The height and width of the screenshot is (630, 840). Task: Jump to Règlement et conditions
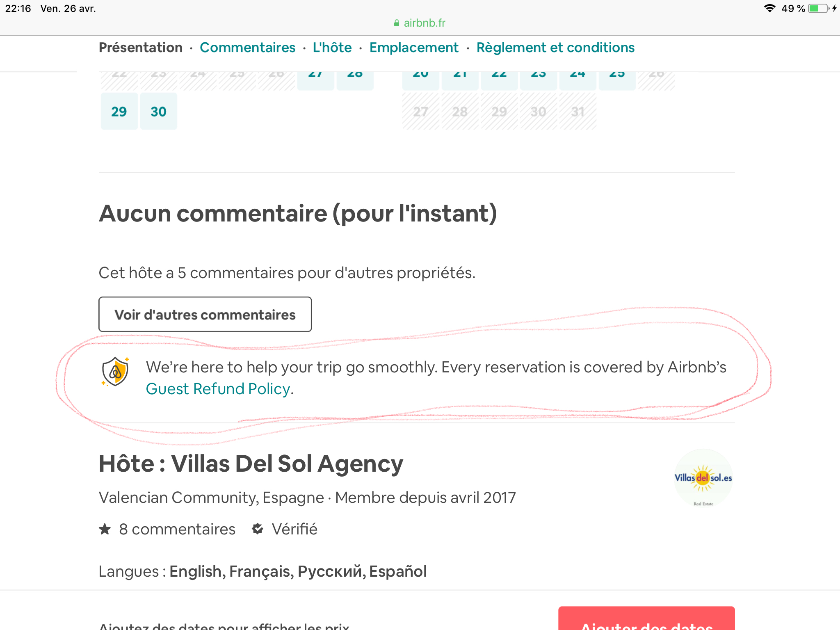coord(555,48)
